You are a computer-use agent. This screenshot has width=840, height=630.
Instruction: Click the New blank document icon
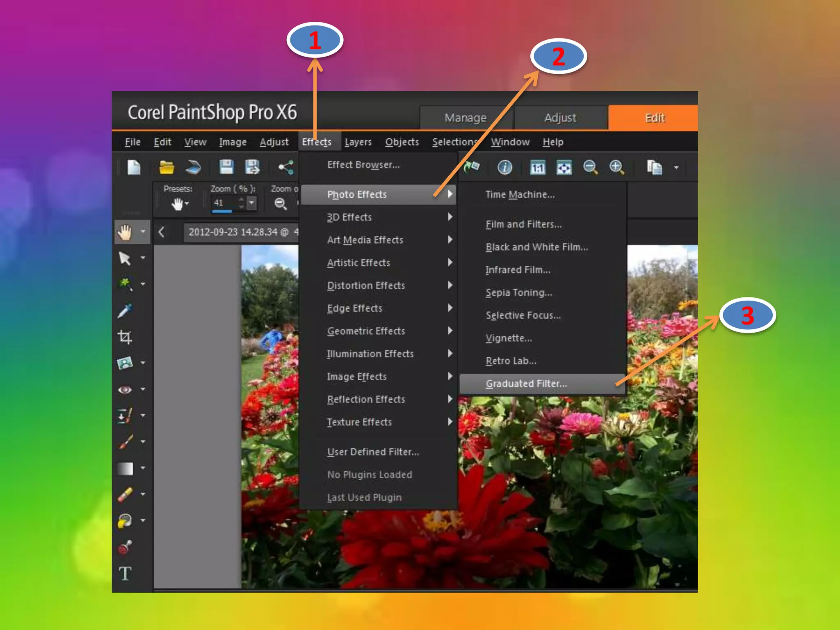(x=134, y=167)
